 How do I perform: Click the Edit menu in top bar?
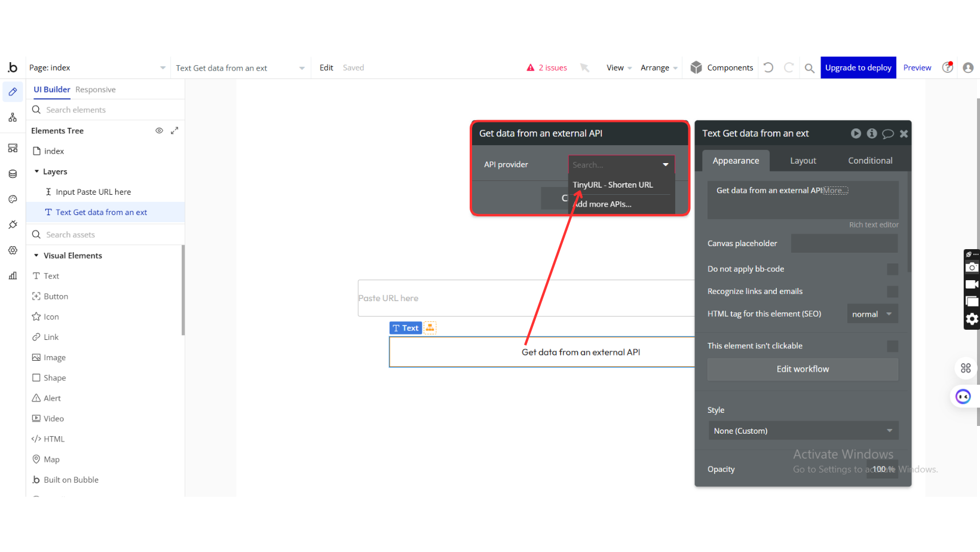pos(326,68)
